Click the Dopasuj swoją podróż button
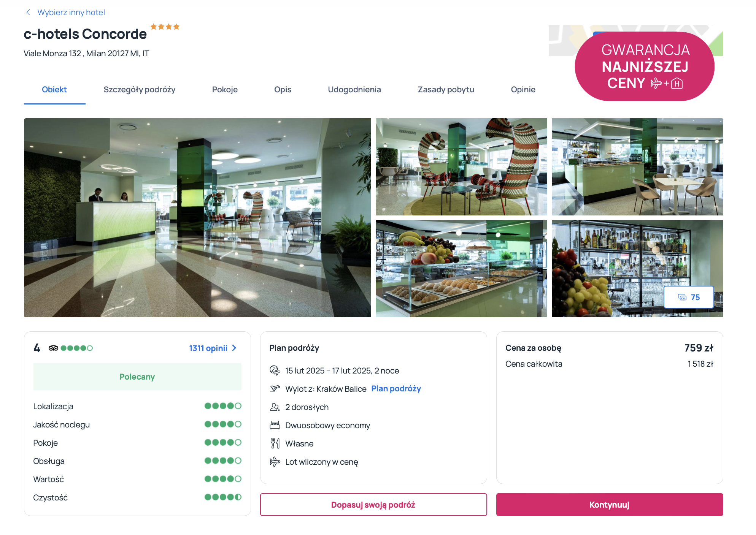This screenshot has height=535, width=756. pyautogui.click(x=373, y=505)
